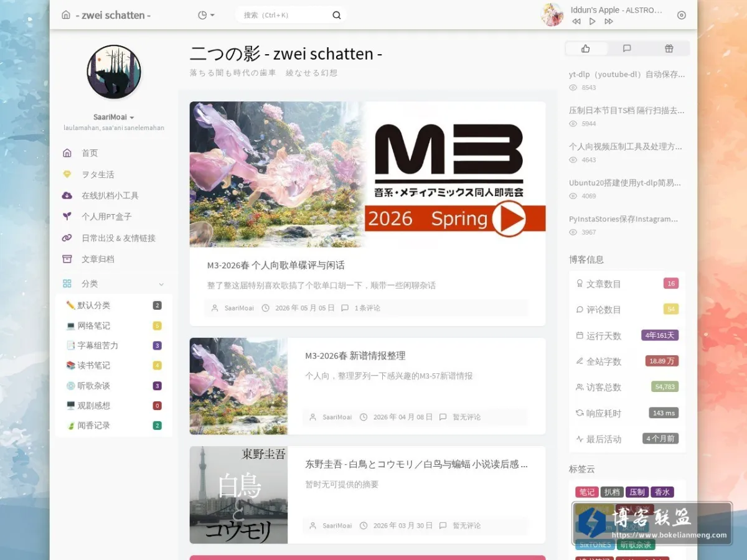747x560 pixels.
Task: Open 日常出没 & 友情链接 page
Action: click(x=118, y=238)
